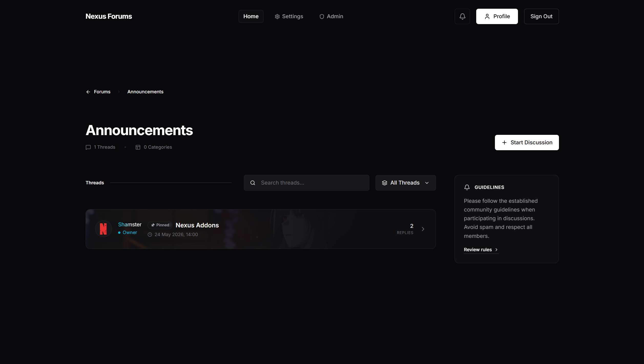Go to the Home nav item
This screenshot has height=364, width=644.
pos(251,16)
